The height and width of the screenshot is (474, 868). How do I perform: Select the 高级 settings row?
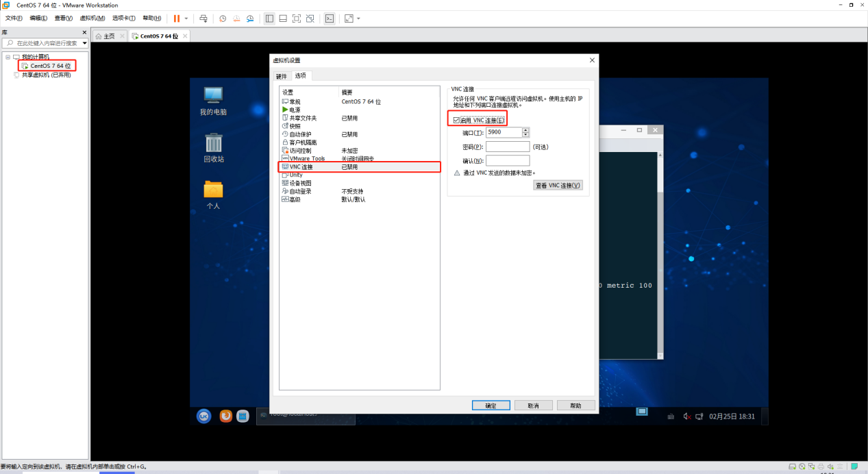pos(360,199)
